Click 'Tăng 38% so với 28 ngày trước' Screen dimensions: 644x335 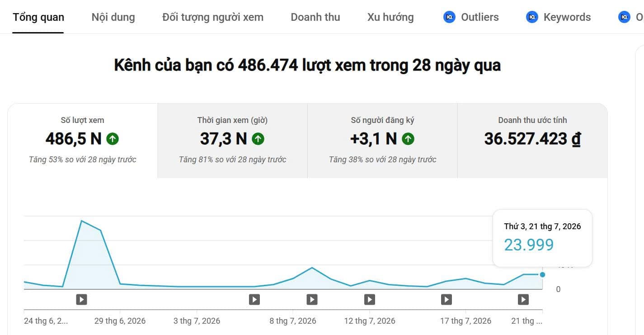click(x=382, y=160)
